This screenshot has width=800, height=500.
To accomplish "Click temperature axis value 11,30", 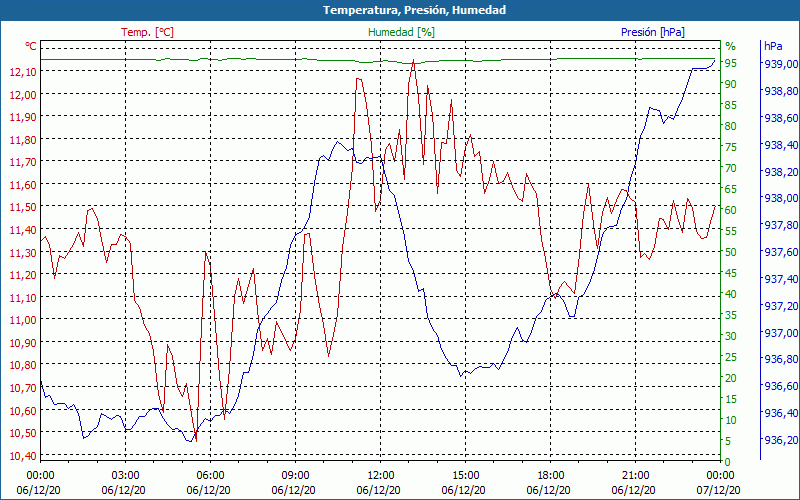I will [x=23, y=253].
